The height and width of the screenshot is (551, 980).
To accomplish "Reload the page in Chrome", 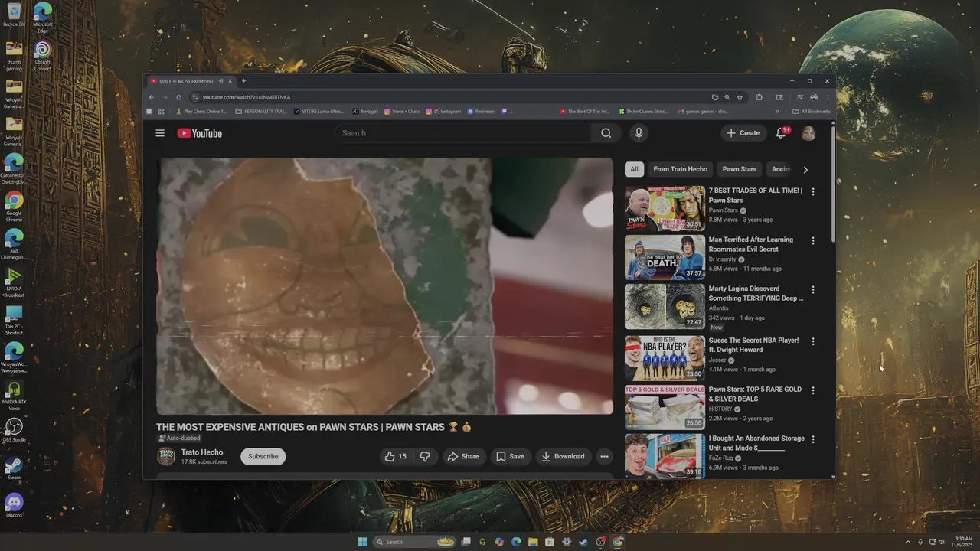I will pos(178,97).
